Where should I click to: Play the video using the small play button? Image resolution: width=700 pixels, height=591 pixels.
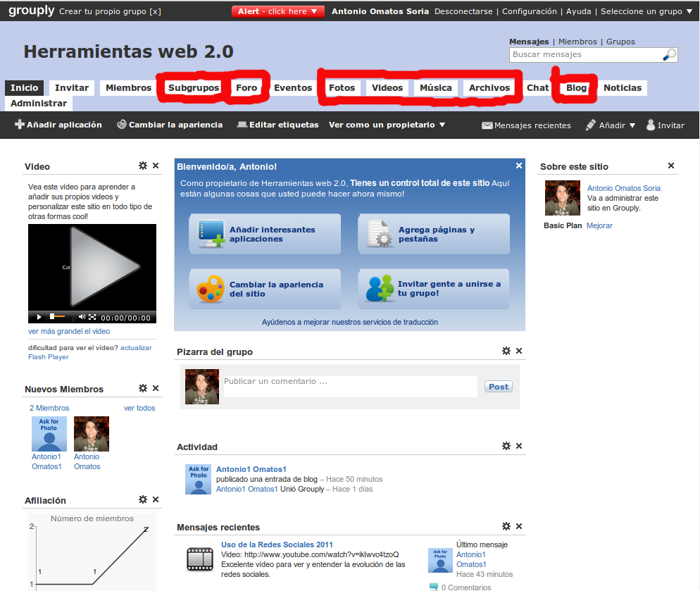[x=39, y=317]
